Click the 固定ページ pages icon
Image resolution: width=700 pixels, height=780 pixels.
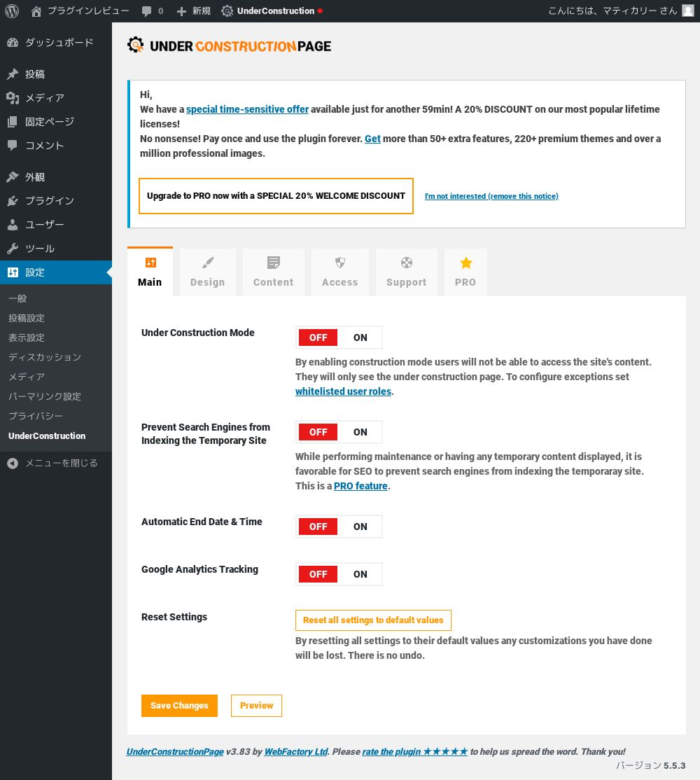[13, 122]
